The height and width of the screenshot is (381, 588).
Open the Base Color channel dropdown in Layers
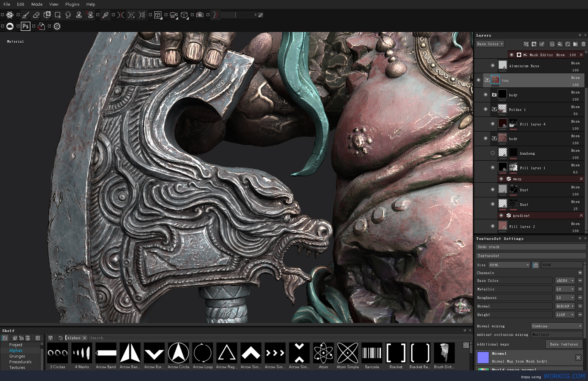point(490,44)
